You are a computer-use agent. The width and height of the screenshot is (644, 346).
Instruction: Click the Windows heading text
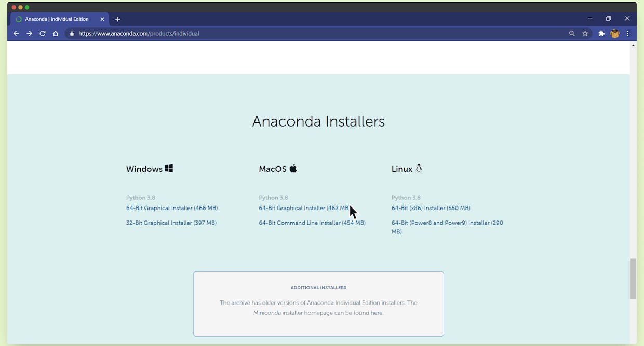(x=144, y=169)
